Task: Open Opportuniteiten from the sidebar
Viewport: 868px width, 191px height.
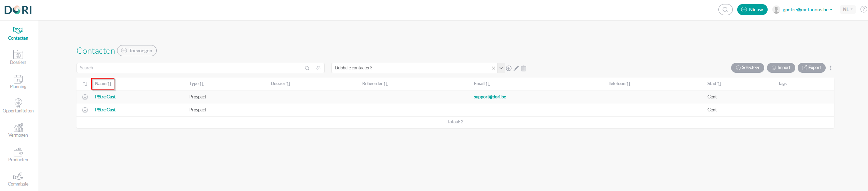Action: [x=18, y=106]
